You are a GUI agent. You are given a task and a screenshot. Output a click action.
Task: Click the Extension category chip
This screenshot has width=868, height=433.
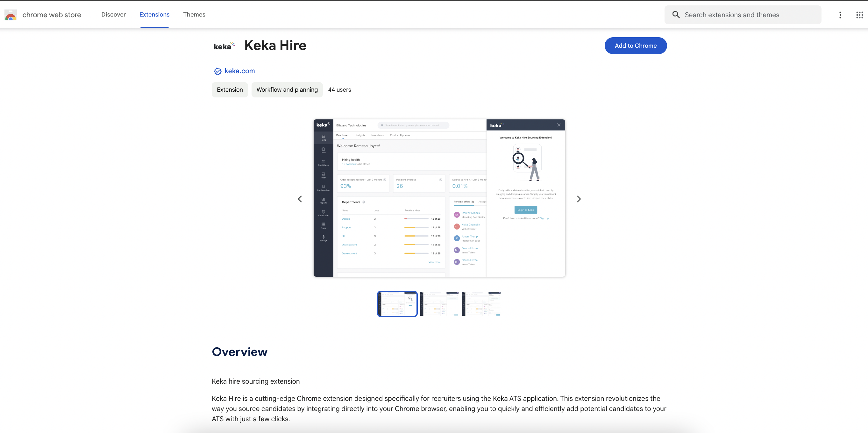click(x=230, y=90)
